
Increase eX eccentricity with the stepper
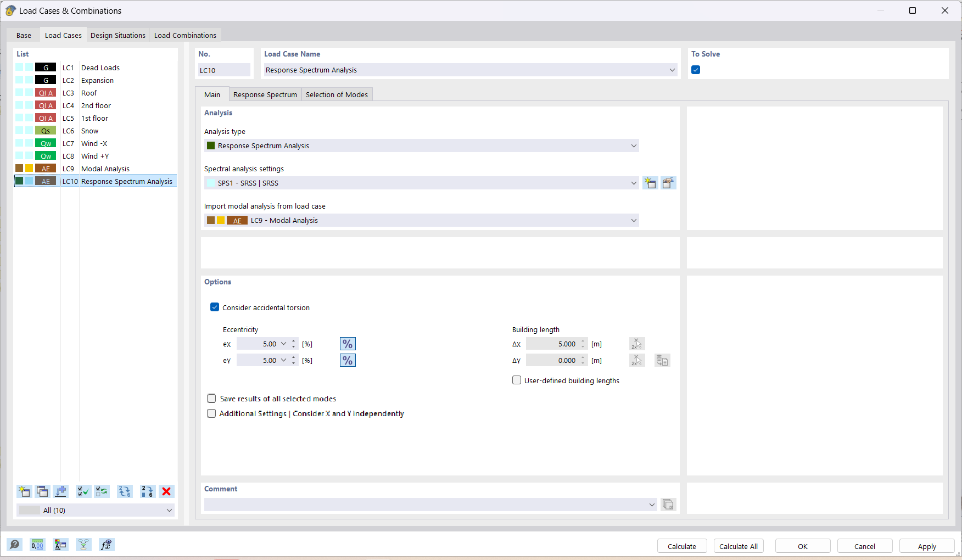tap(293, 341)
